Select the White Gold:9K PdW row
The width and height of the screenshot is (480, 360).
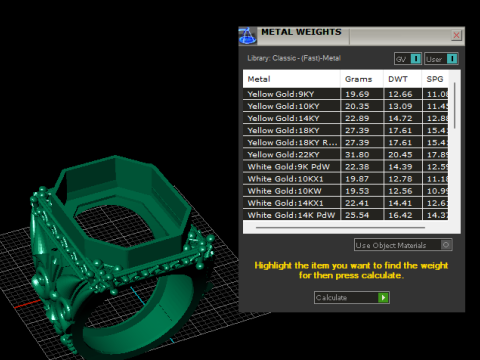(345, 167)
